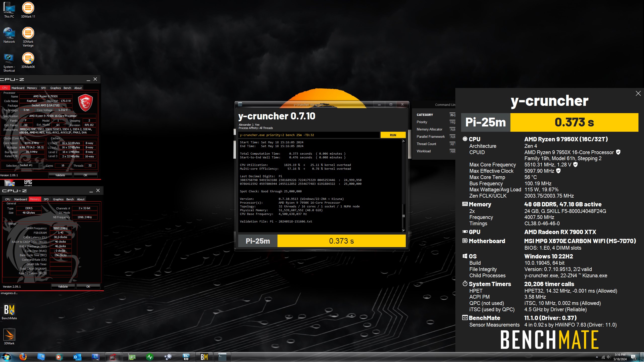The height and width of the screenshot is (362, 644).
Task: Open About tab in lower CPU-Z window
Action: (80, 199)
